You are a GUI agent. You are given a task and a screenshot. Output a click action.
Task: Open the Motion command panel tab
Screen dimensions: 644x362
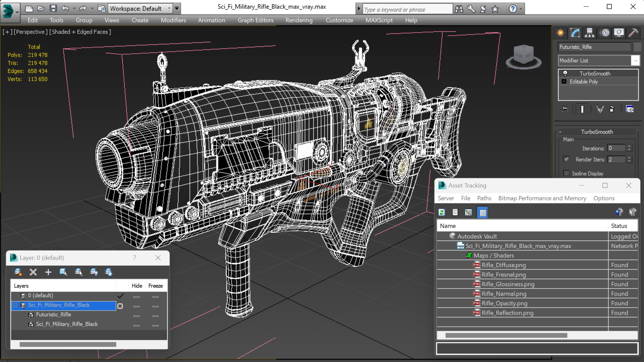pyautogui.click(x=605, y=33)
